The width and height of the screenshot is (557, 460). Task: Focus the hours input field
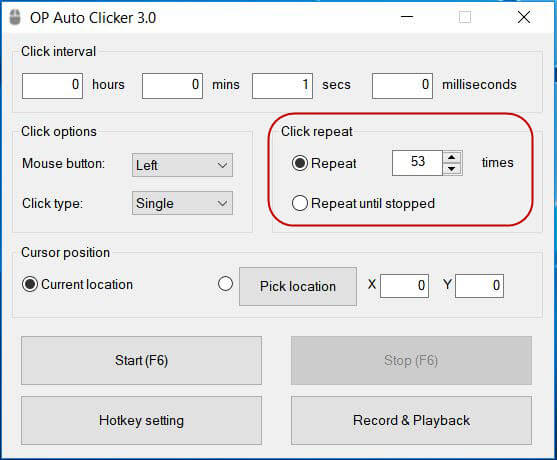pos(52,86)
